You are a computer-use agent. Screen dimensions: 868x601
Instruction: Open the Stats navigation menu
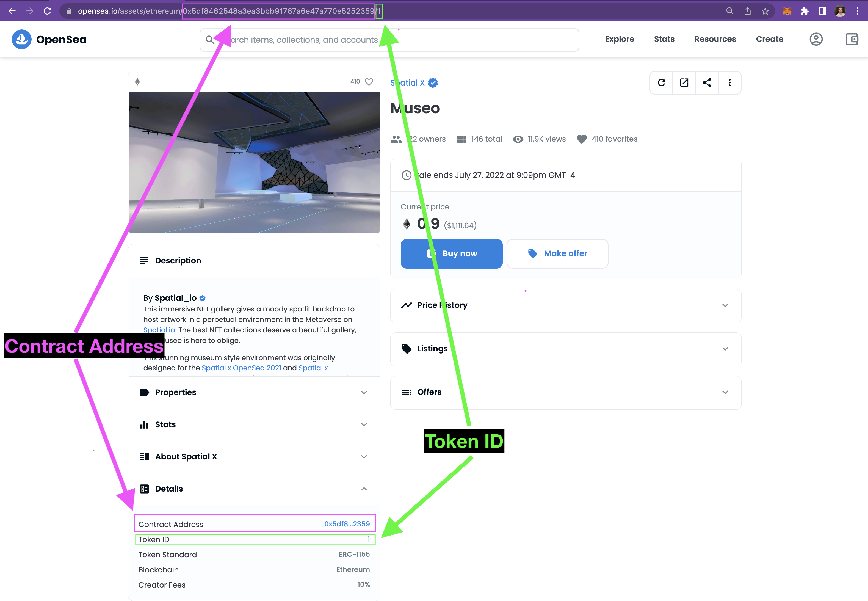[664, 39]
